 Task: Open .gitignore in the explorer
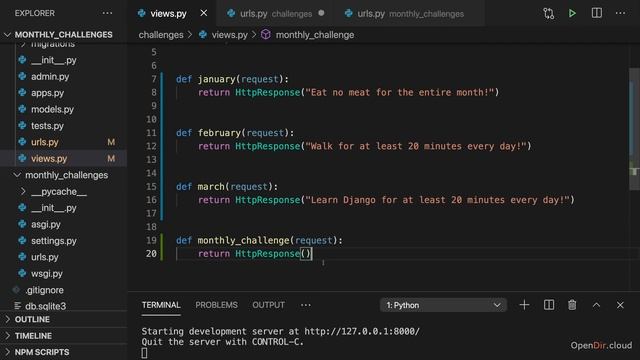tap(63, 290)
